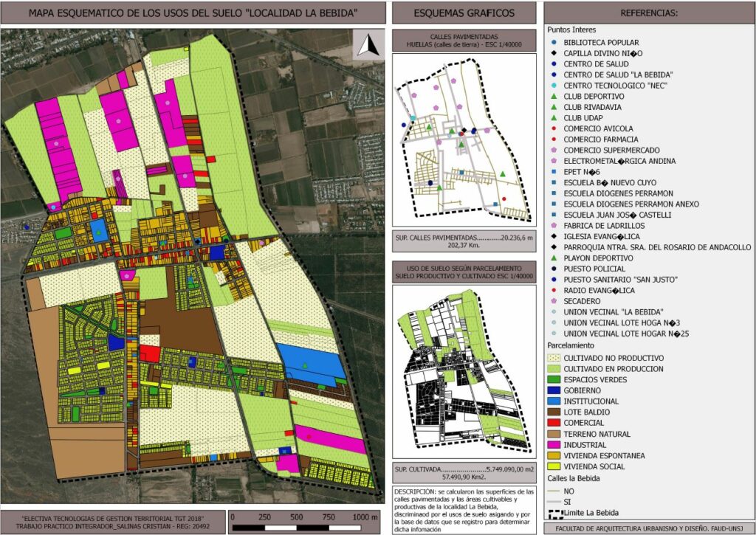This screenshot has width=756, height=535.
Task: Select the VIVIENDA ESPONTANEA orange swatch
Action: click(x=554, y=455)
